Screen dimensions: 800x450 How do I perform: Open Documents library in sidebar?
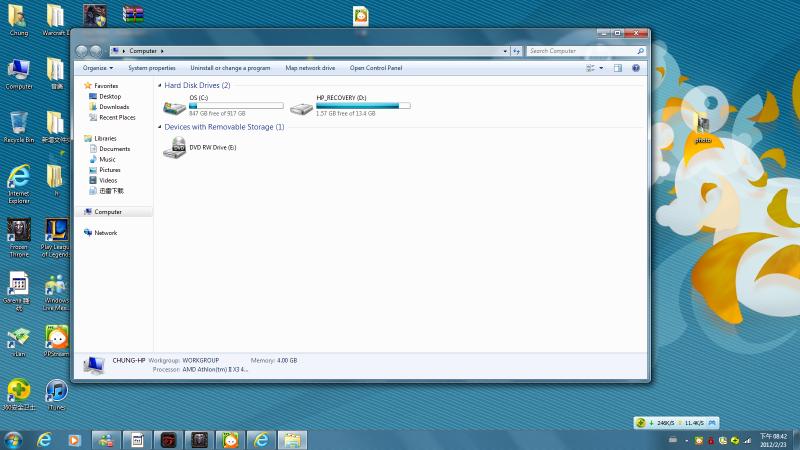click(x=114, y=149)
